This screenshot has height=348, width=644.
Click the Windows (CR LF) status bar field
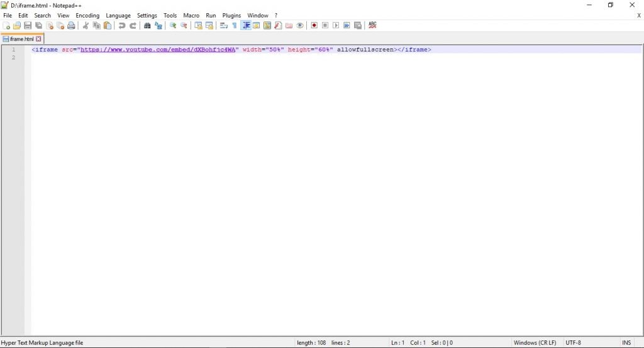(x=535, y=343)
